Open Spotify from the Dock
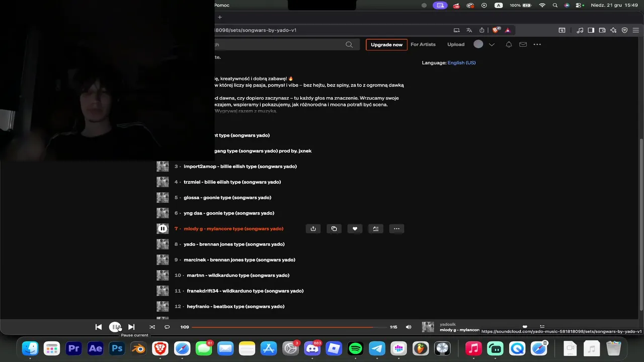 tap(355, 348)
